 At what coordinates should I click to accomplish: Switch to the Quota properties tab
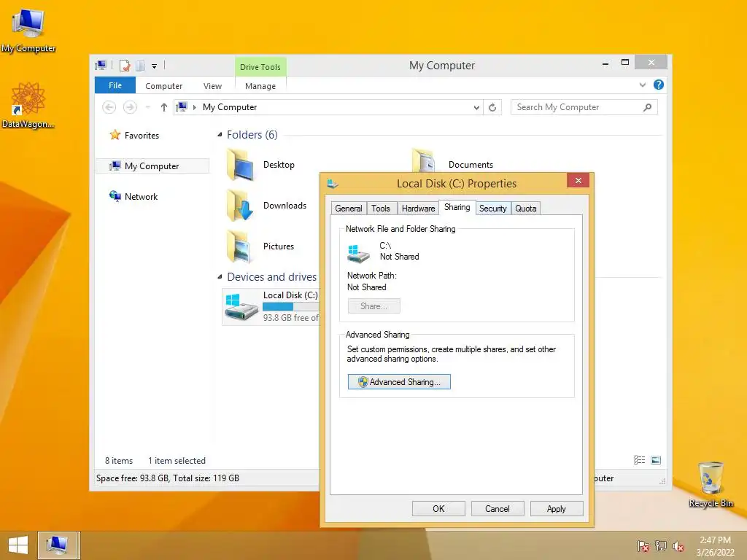tap(526, 208)
